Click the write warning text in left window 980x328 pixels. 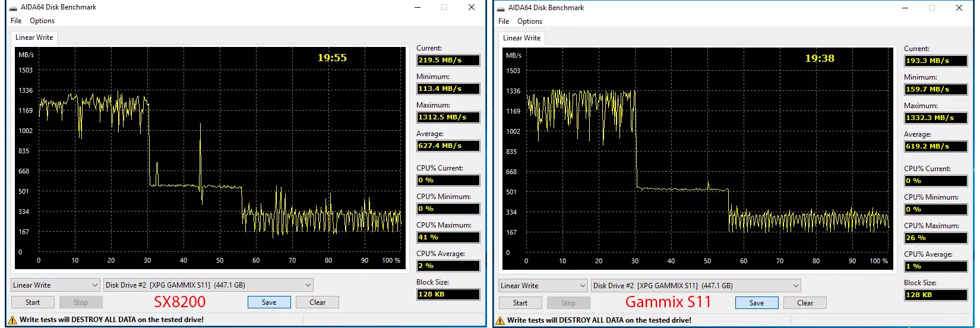point(112,320)
